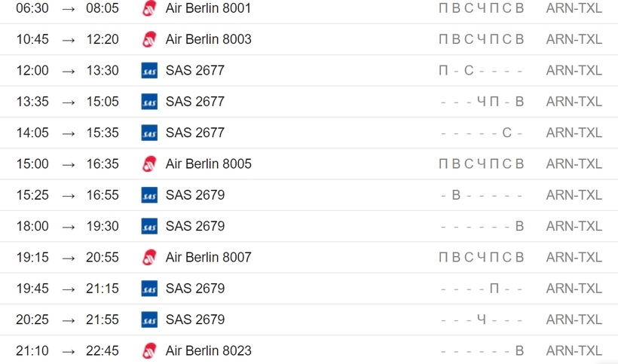Click the Air Berlin 8003 airline logo

coord(149,39)
